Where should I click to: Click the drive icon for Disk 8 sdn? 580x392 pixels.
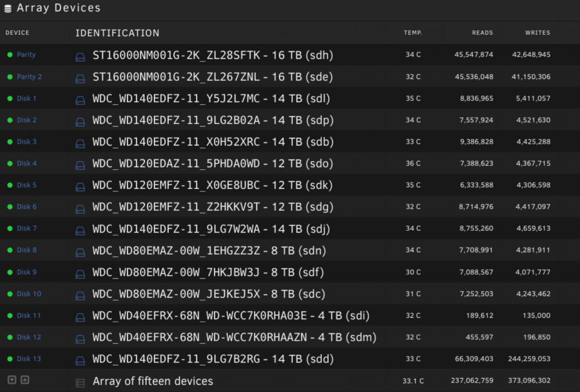point(80,253)
